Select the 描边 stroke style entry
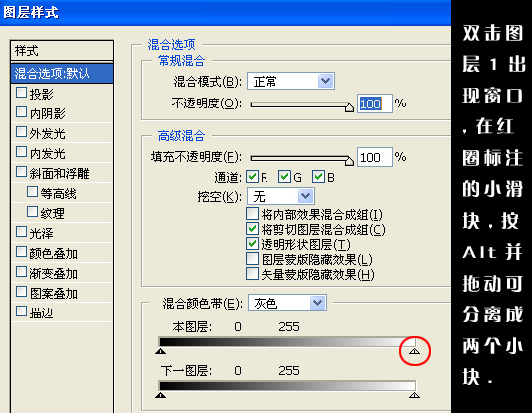The image size is (532, 413). [x=62, y=312]
